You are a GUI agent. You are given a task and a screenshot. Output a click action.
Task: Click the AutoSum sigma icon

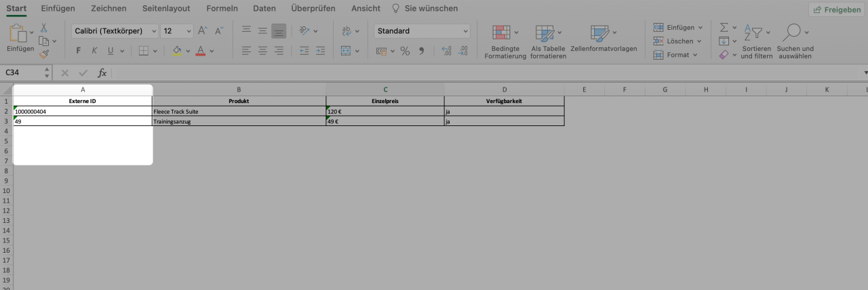(x=724, y=28)
